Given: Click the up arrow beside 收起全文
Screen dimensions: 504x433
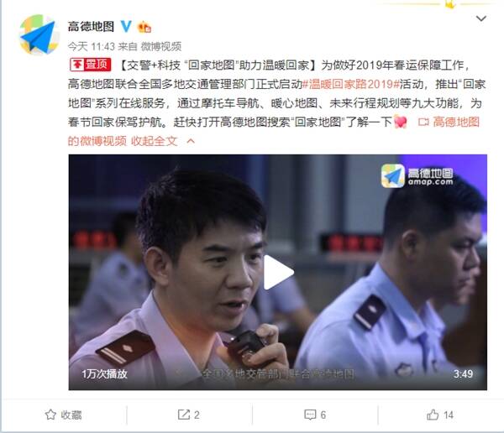Looking at the screenshot, I should 191,141.
